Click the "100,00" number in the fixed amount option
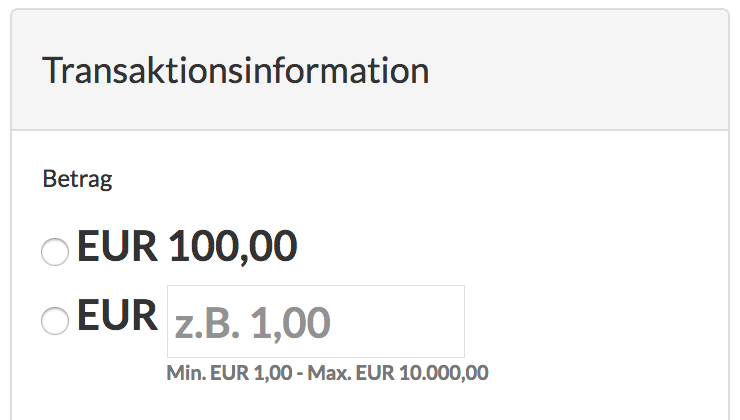Viewport: 740px width, 420px height. point(233,247)
